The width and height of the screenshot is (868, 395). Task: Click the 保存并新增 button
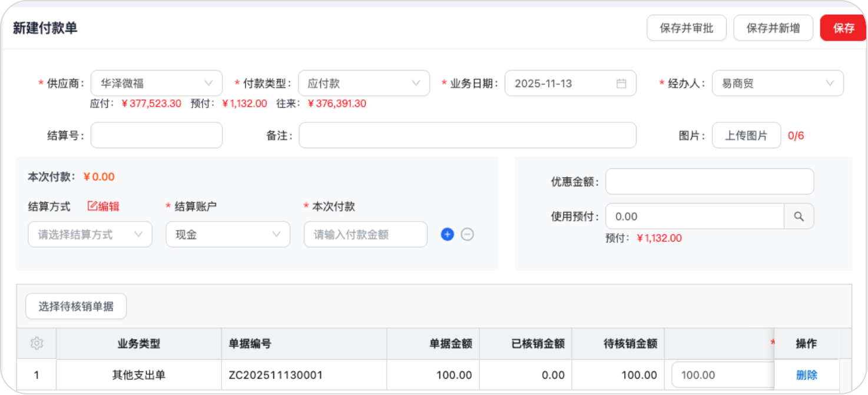[773, 28]
